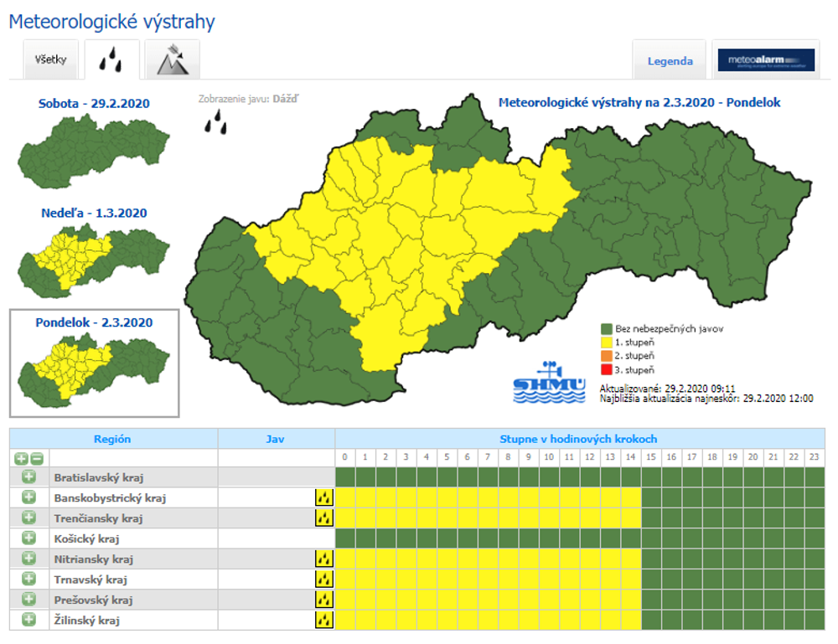Click rain warning icon for Prešovský kraj
Screen dimensions: 838x644
click(x=323, y=600)
